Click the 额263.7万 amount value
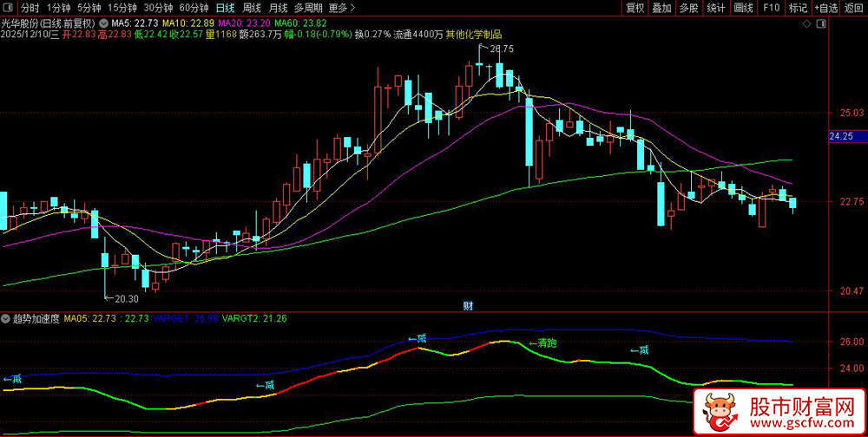 (260, 35)
